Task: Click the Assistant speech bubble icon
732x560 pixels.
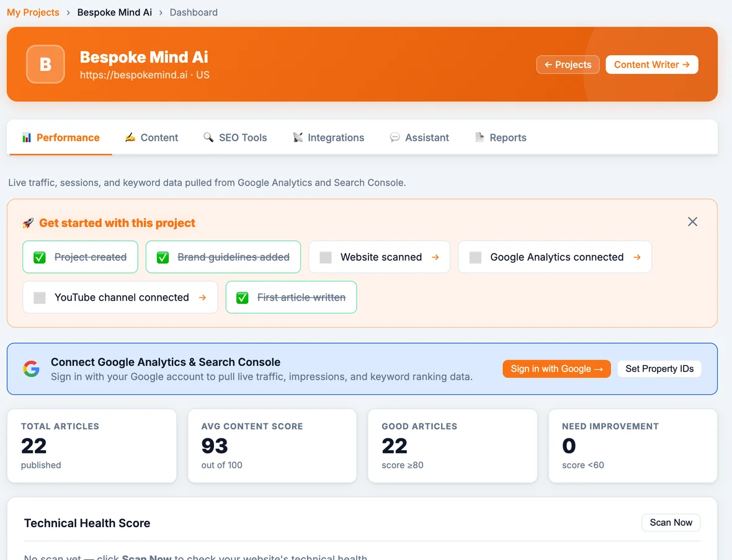Action: pyautogui.click(x=395, y=137)
